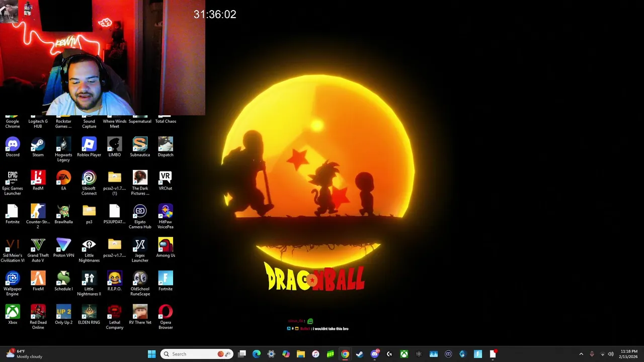Click the Where Winds Meet label
The height and width of the screenshot is (362, 644).
115,124
